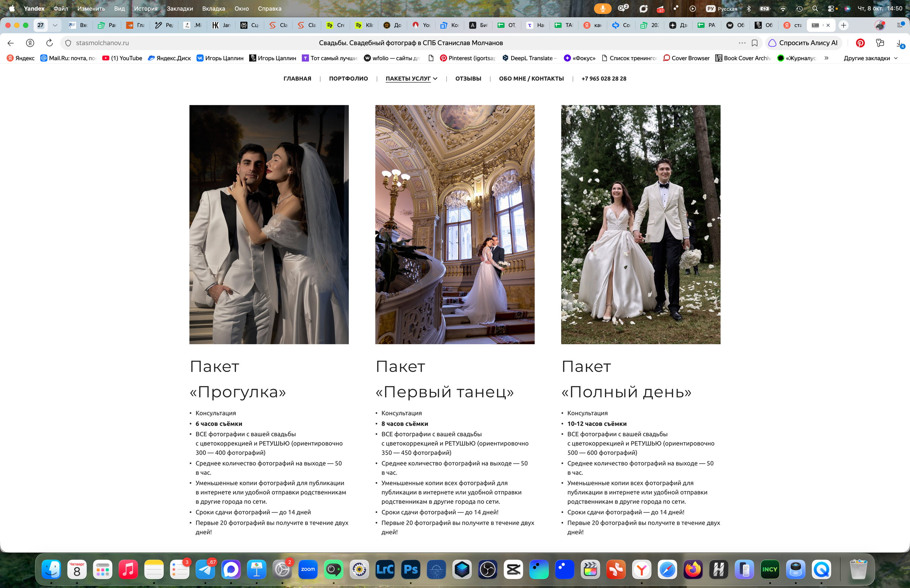Expand the Другие закладки folder
Viewport: 910px width, 588px height.
[x=870, y=58]
